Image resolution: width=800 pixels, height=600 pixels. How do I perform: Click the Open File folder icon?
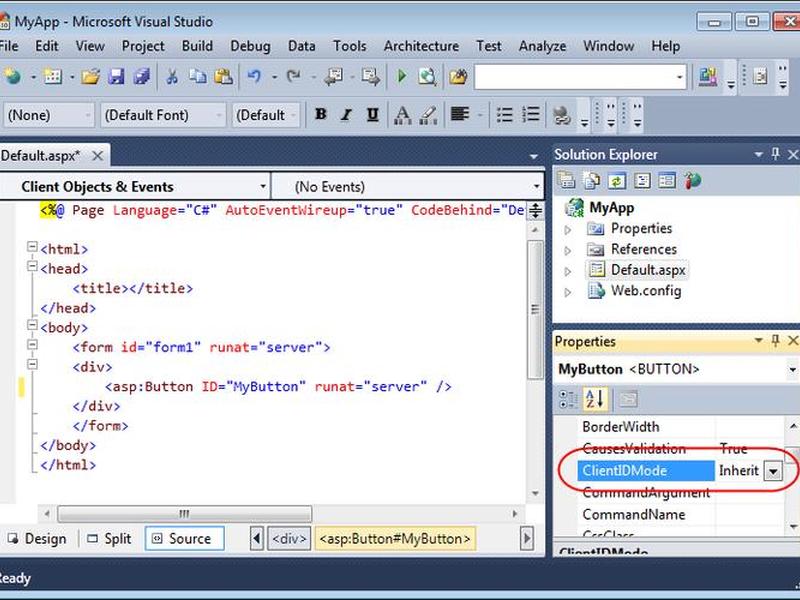(91, 77)
